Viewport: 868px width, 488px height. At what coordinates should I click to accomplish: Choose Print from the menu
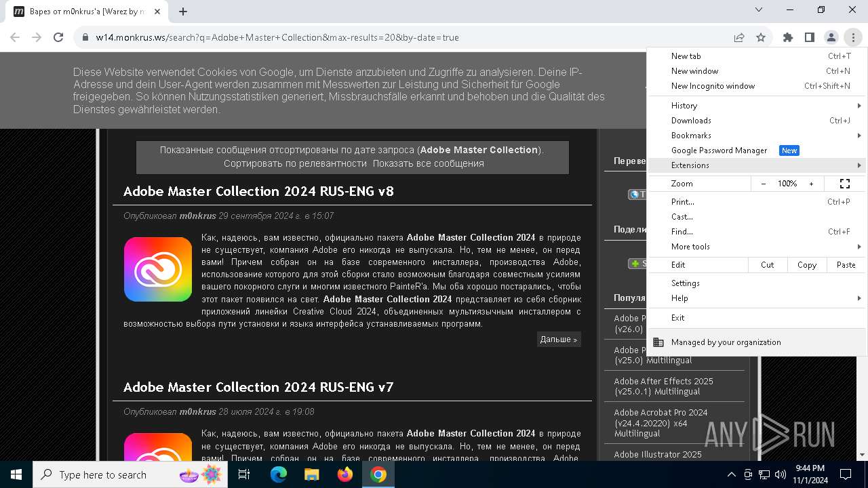point(756,202)
